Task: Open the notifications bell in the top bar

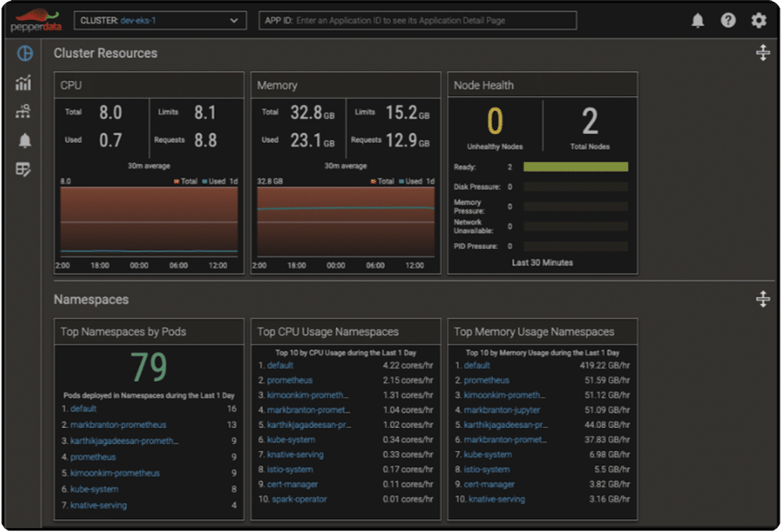Action: tap(698, 21)
